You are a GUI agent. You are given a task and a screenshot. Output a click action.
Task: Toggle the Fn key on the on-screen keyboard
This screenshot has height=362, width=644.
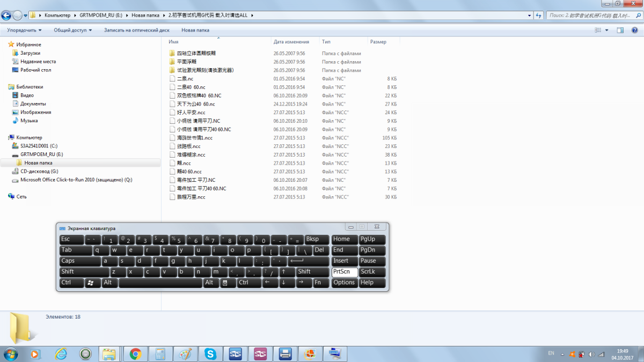(x=321, y=283)
